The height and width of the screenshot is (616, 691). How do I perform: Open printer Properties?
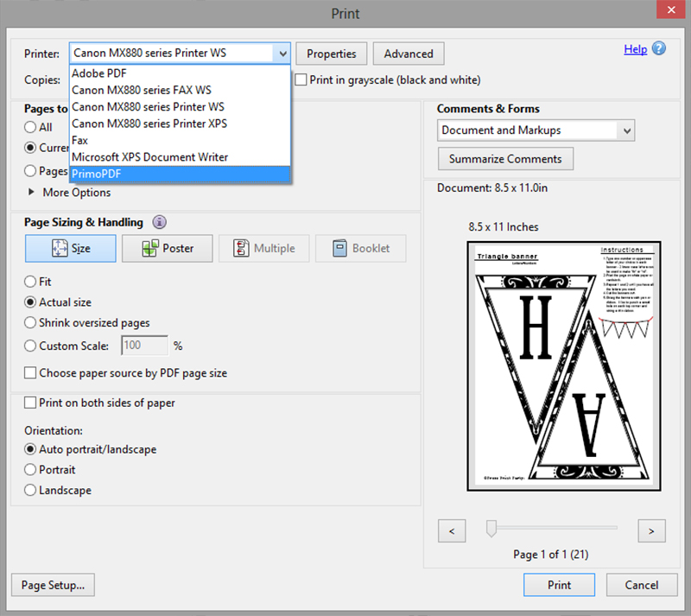332,54
